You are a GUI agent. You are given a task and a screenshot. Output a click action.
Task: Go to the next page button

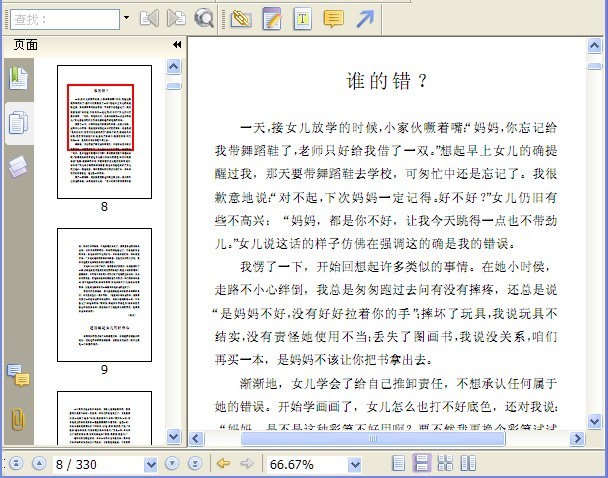(x=172, y=463)
